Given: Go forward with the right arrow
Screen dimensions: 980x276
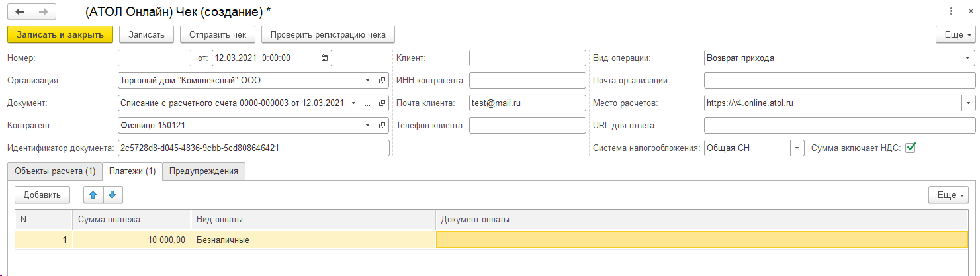Looking at the screenshot, I should [x=44, y=11].
